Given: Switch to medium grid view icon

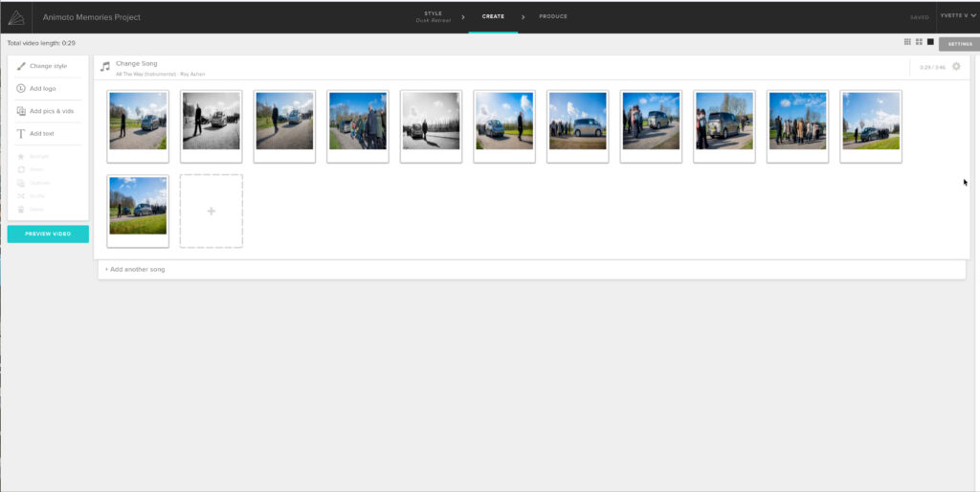Looking at the screenshot, I should [x=920, y=42].
